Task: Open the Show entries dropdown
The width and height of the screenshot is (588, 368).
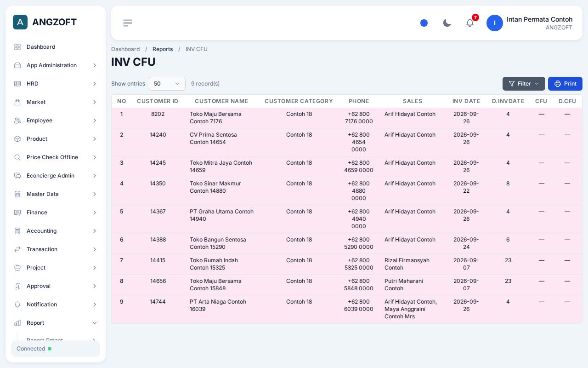Action: point(167,84)
